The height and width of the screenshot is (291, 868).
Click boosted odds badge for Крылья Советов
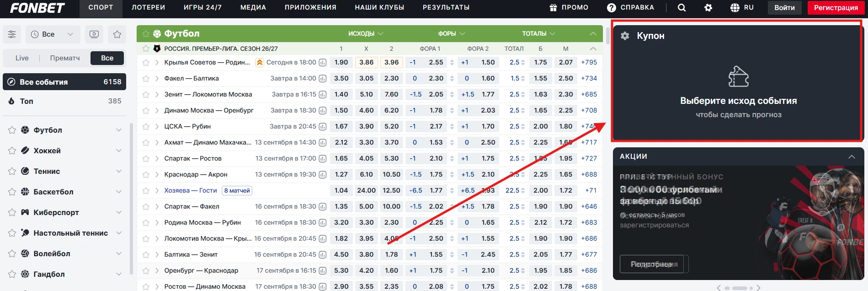260,63
